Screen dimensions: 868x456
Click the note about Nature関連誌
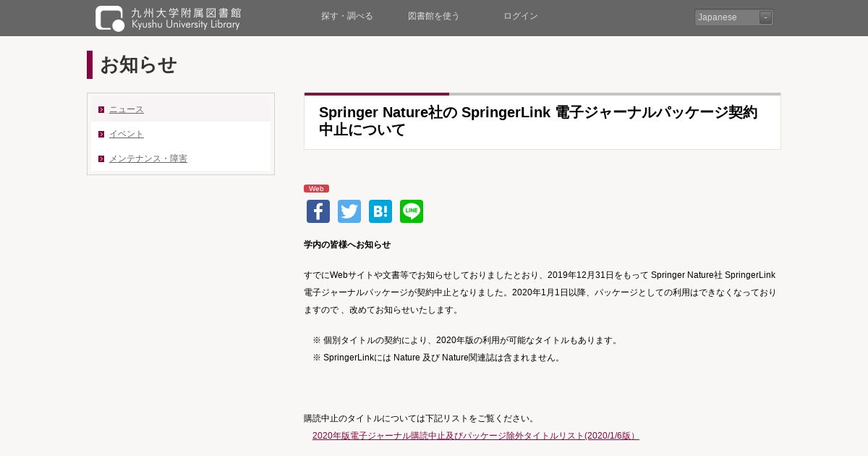pos(438,358)
